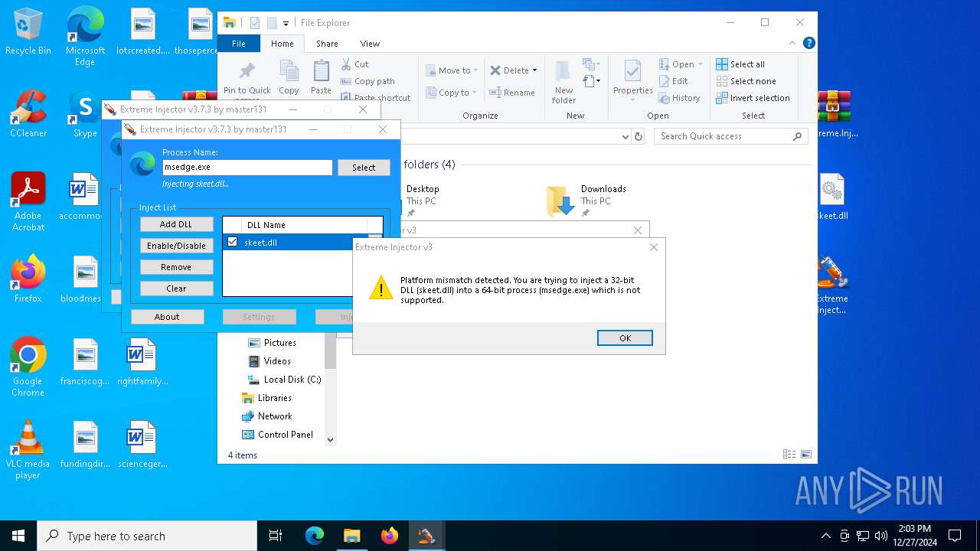Viewport: 980px width, 551px height.
Task: Open the File tab in File Explorer
Action: [239, 44]
